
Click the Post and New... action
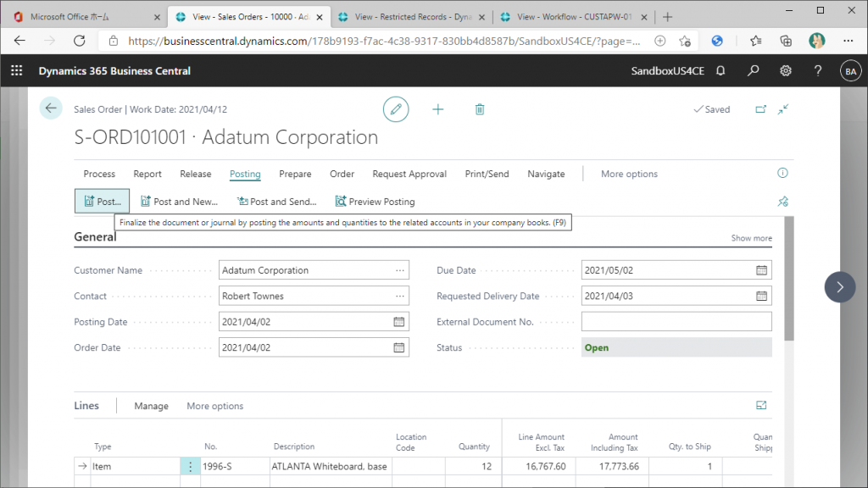[179, 202]
